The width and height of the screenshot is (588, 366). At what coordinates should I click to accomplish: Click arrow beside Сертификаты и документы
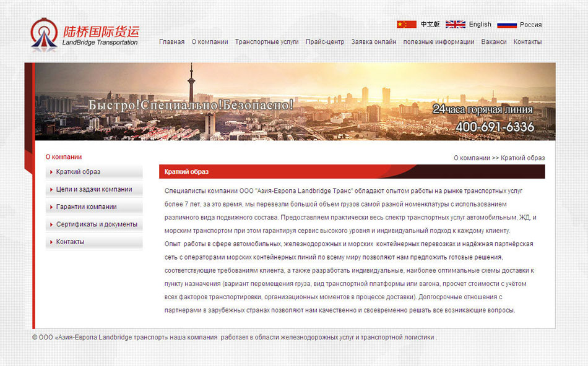pyautogui.click(x=51, y=225)
